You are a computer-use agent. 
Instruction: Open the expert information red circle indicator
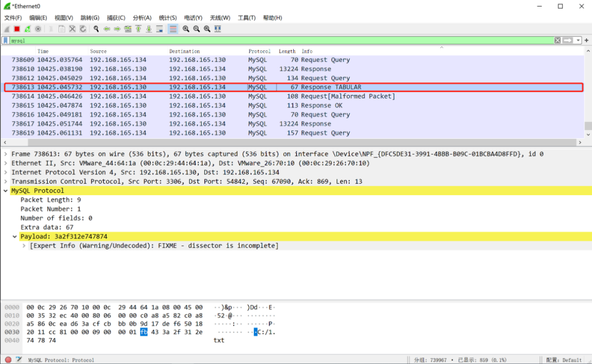pos(8,360)
